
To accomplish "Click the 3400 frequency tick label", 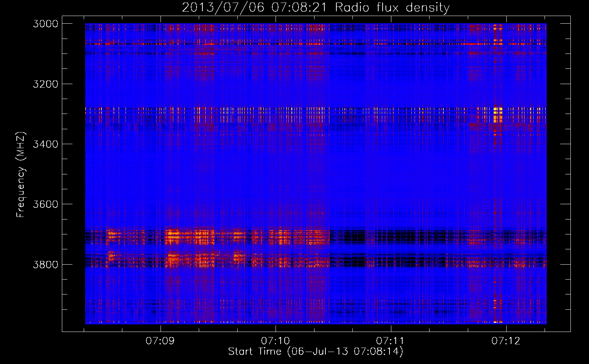I will [46, 144].
